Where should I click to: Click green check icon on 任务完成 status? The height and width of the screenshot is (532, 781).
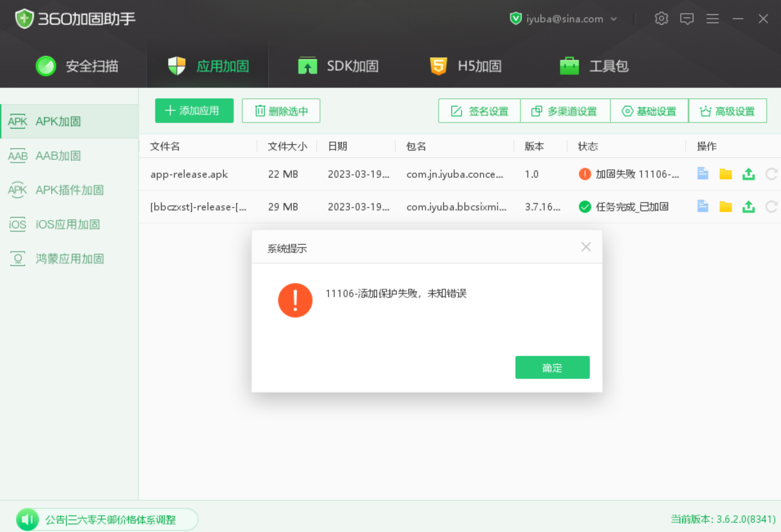tap(585, 207)
